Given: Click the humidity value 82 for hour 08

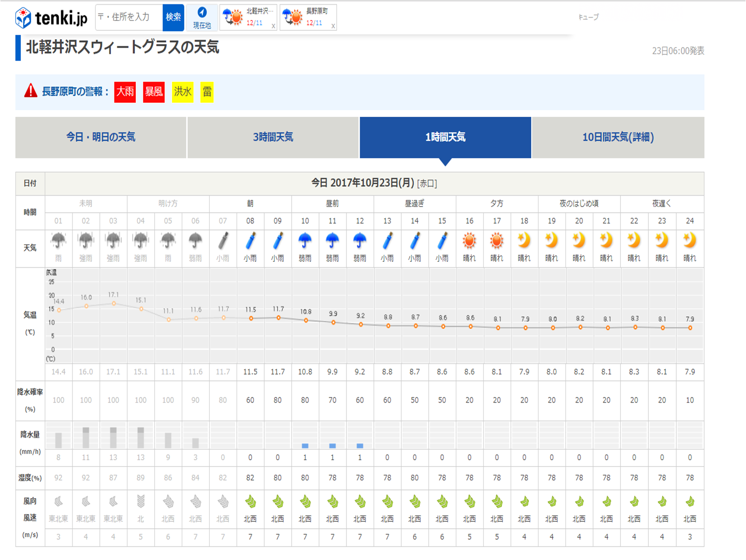Looking at the screenshot, I should 250,478.
